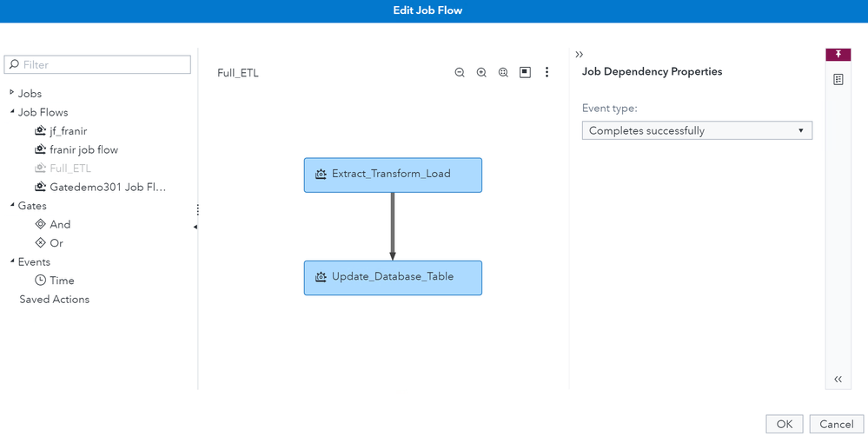Viewport: 868px width, 436px height.
Task: Collapse the Job Flows tree node
Action: (11, 112)
